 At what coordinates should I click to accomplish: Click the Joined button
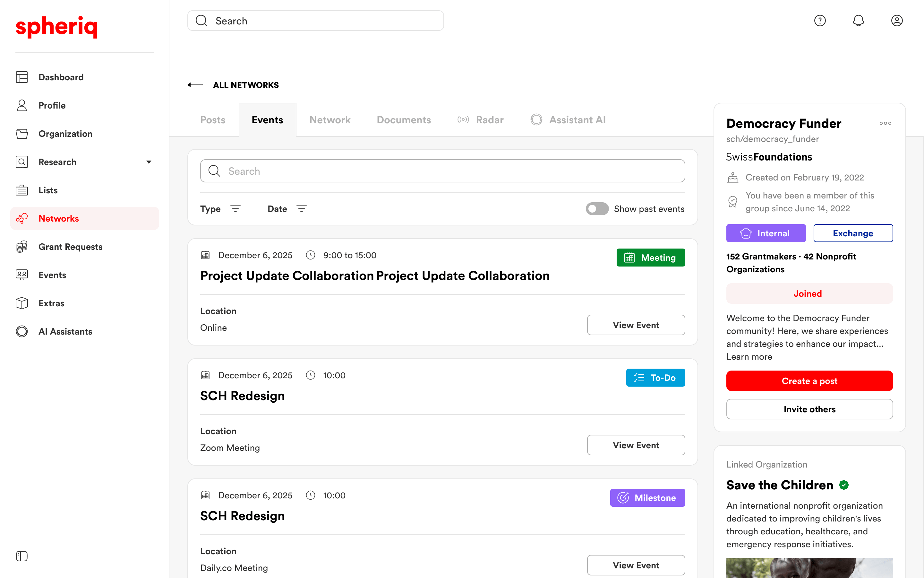click(809, 293)
